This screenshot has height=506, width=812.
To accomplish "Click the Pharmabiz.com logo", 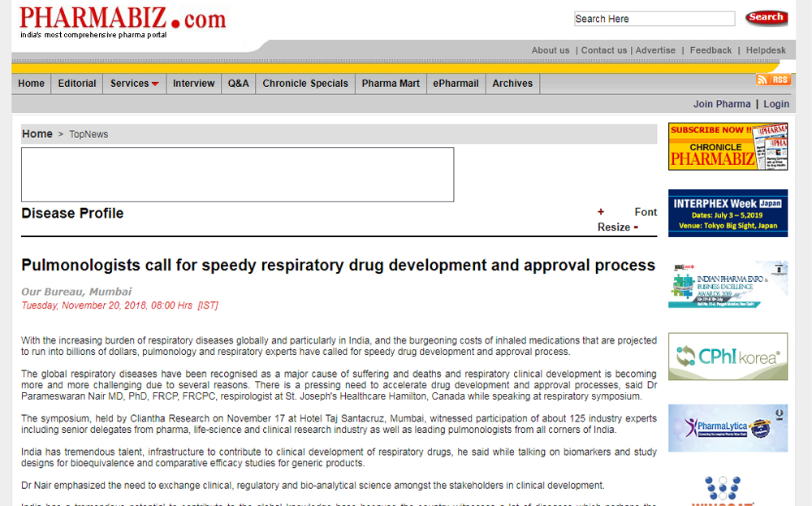I will coord(123,19).
